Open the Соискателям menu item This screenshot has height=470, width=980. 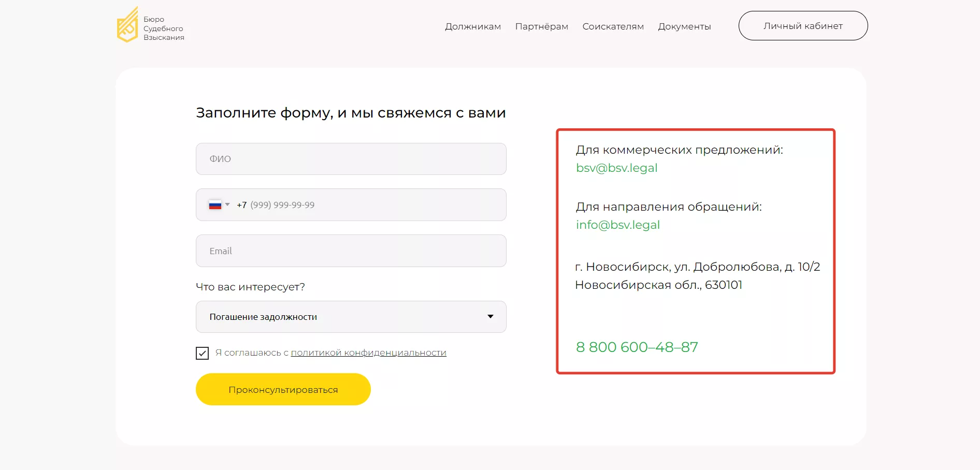coord(613,26)
